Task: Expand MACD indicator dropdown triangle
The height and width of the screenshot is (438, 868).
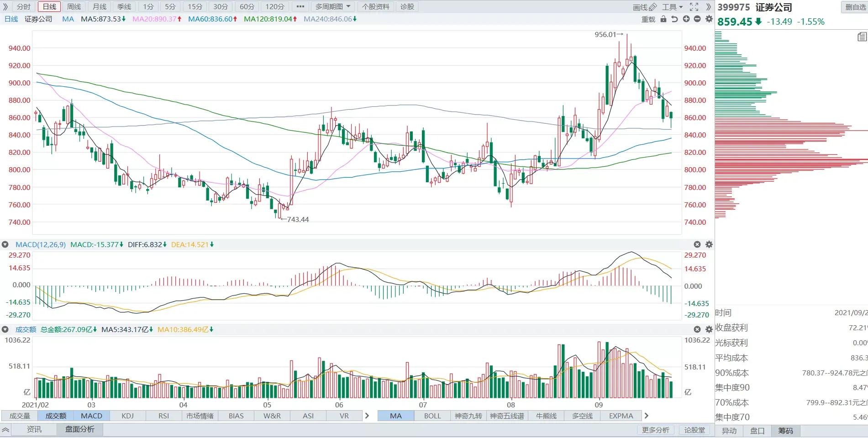Action: click(5, 244)
